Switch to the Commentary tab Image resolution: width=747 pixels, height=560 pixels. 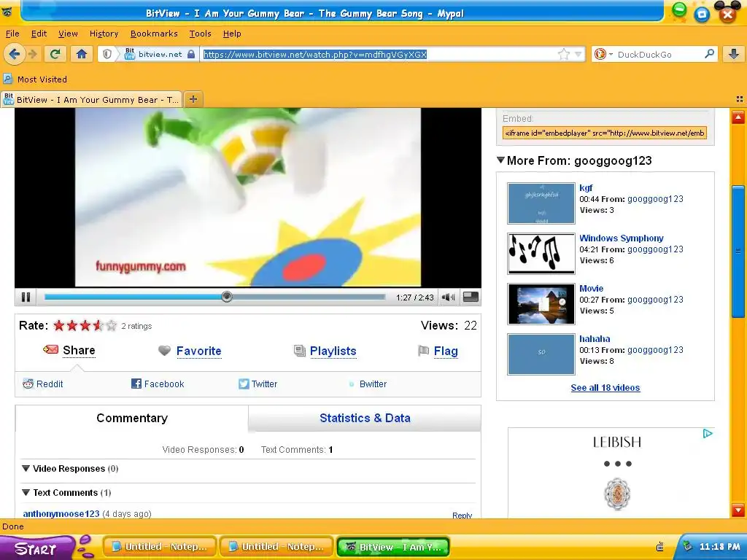pos(132,418)
